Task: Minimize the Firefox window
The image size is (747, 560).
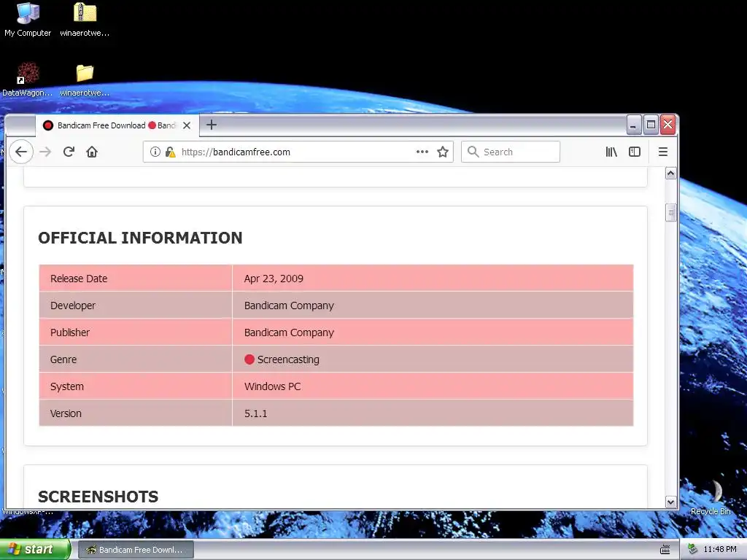Action: pyautogui.click(x=633, y=125)
